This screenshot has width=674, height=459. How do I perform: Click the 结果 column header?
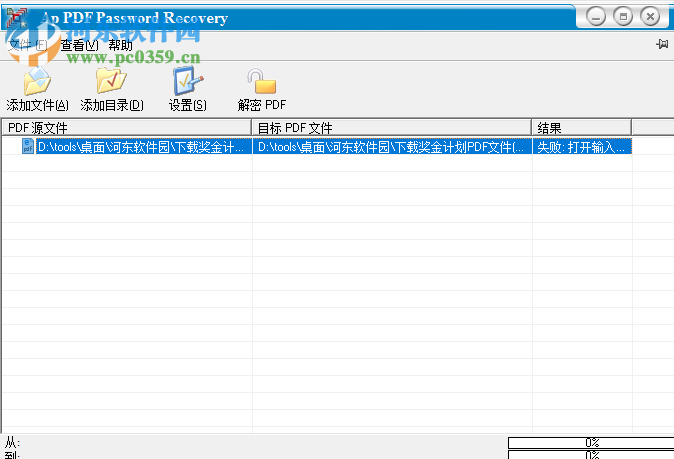click(x=582, y=128)
